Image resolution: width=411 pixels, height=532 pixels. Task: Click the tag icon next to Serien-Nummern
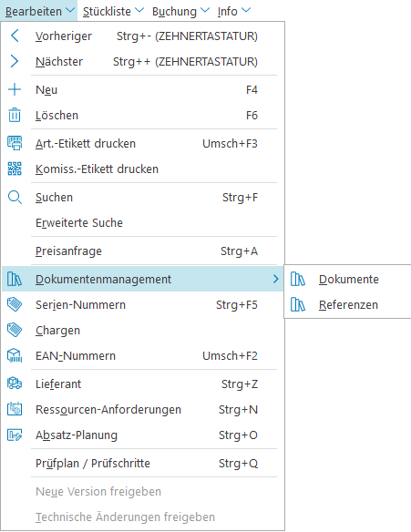(15, 304)
